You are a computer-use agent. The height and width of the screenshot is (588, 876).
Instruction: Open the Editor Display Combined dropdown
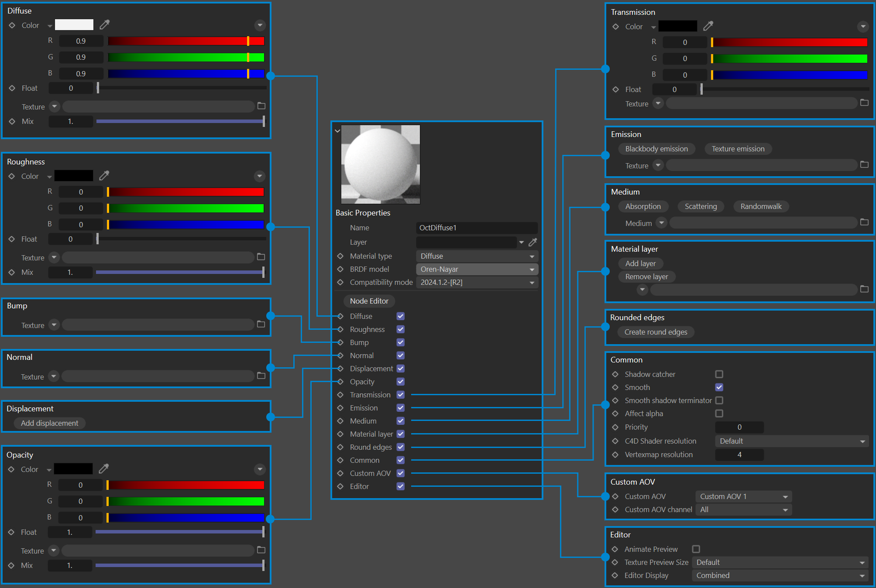tap(780, 575)
